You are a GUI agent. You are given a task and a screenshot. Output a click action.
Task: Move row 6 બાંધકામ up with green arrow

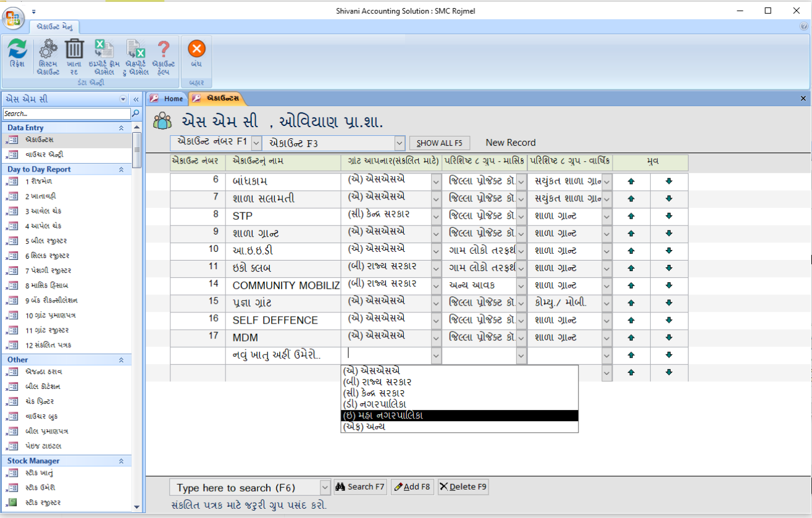630,181
